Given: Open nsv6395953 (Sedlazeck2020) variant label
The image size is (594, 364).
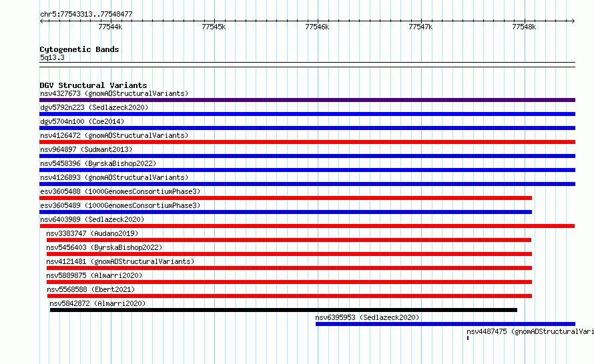Looking at the screenshot, I should pyautogui.click(x=368, y=317).
